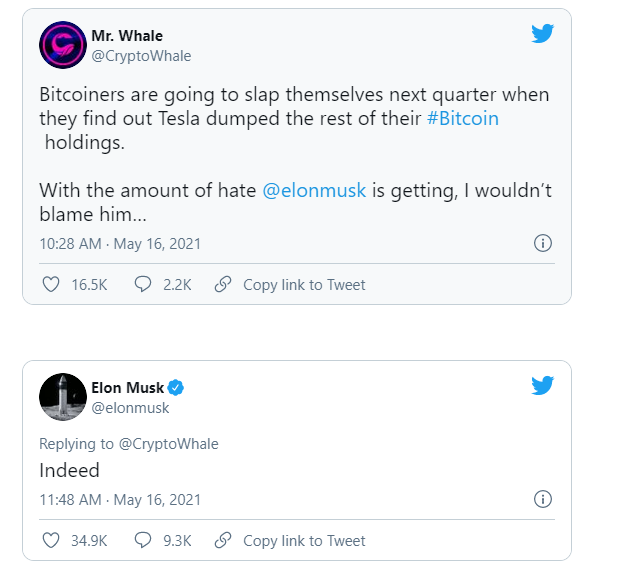The height and width of the screenshot is (572, 636).
Task: Open replies via Mr. Whale's 2.2K comment icon
Action: point(143,285)
